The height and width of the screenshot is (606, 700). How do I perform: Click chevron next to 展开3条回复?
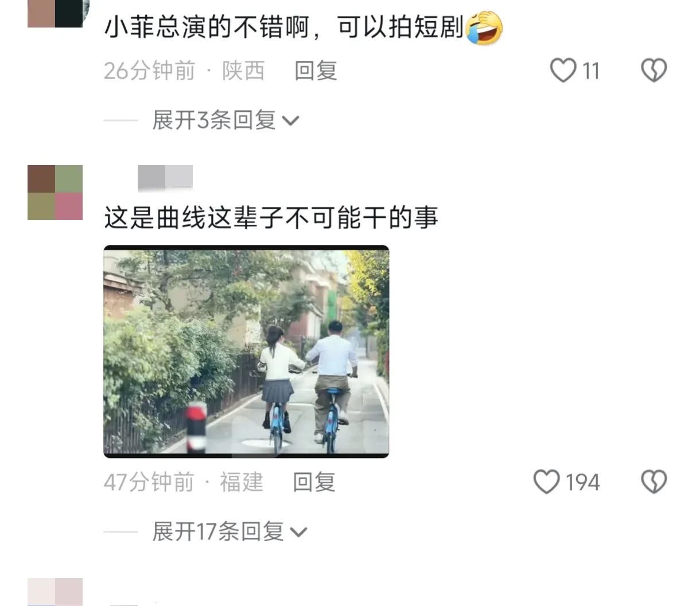tap(291, 122)
